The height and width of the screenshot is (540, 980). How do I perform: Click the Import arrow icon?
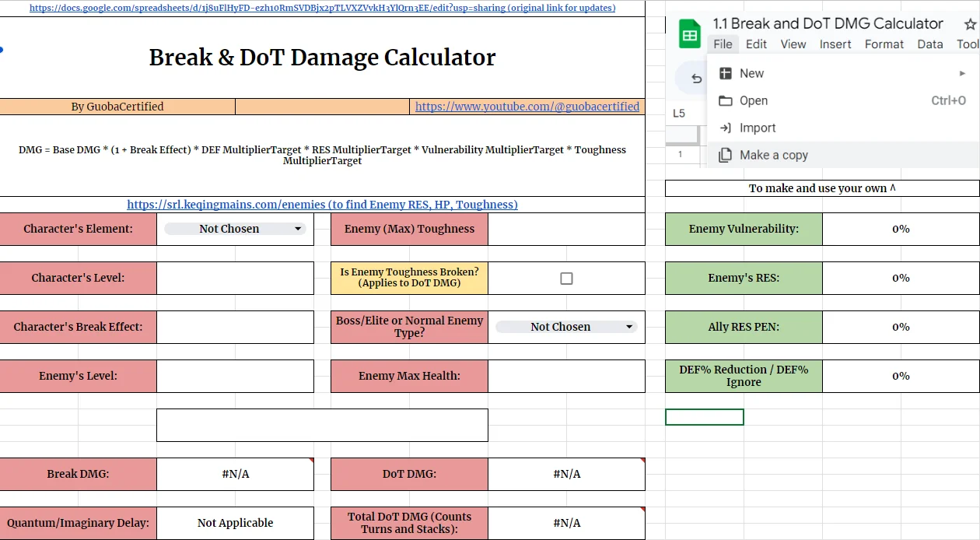coord(724,128)
